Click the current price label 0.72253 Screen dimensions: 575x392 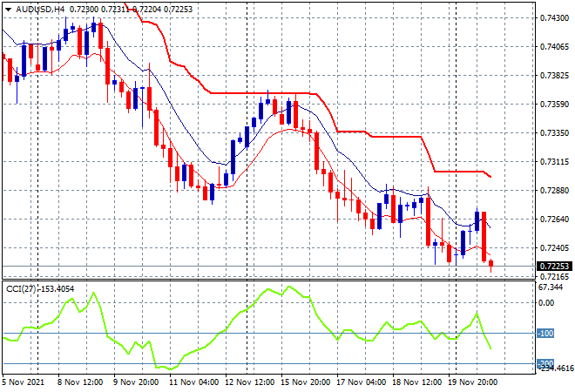[x=554, y=267]
